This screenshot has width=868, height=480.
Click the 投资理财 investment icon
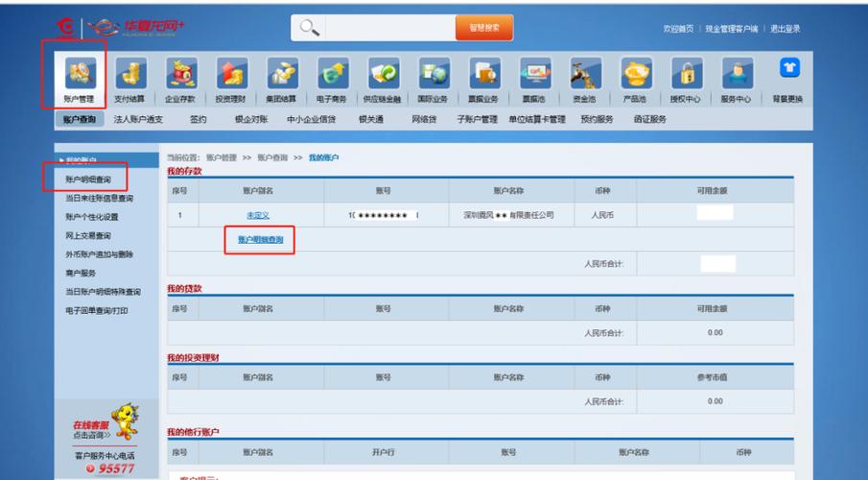(232, 73)
